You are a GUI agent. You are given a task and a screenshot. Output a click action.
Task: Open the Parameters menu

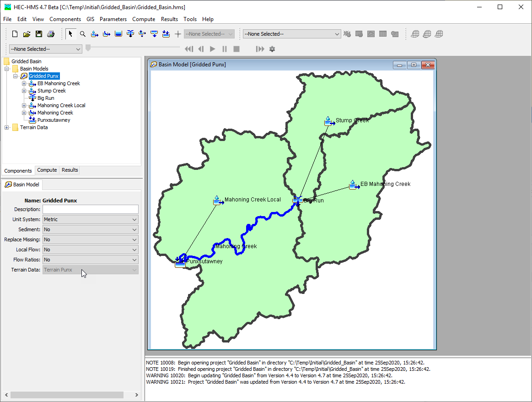point(113,19)
